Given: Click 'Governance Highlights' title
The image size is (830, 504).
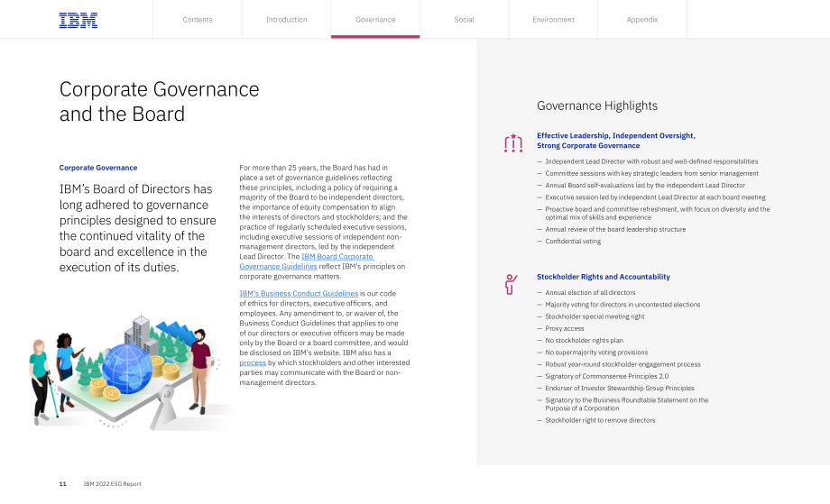Looking at the screenshot, I should click(597, 105).
